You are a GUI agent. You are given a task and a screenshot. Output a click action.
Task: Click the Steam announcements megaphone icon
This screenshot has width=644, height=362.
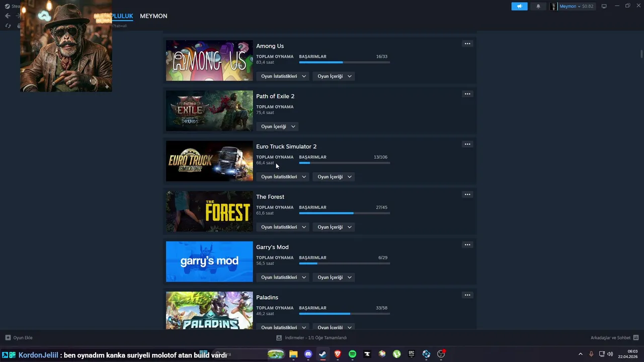[x=519, y=7]
